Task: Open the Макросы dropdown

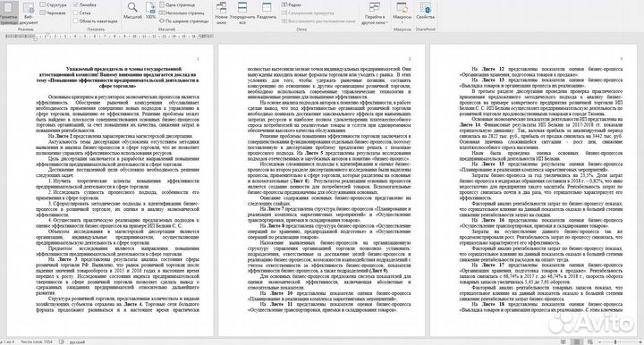Action: [x=402, y=13]
